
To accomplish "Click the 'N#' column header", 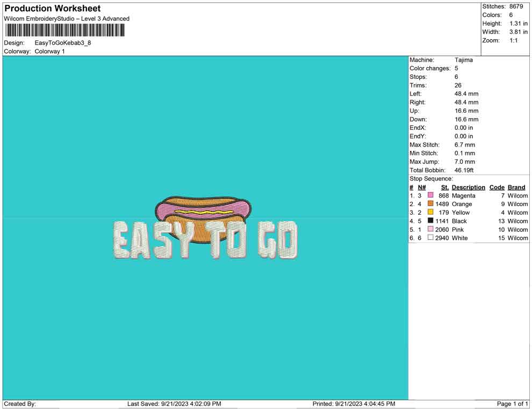I will point(422,187).
